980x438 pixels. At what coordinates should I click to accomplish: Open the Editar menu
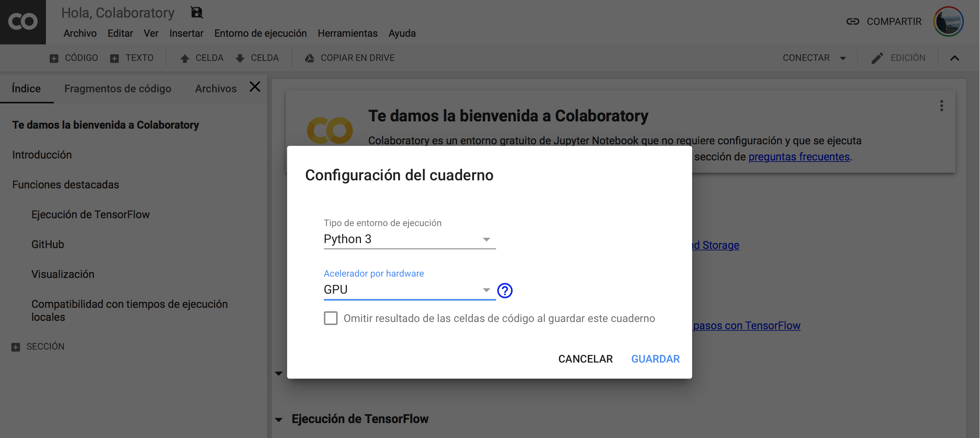[120, 33]
